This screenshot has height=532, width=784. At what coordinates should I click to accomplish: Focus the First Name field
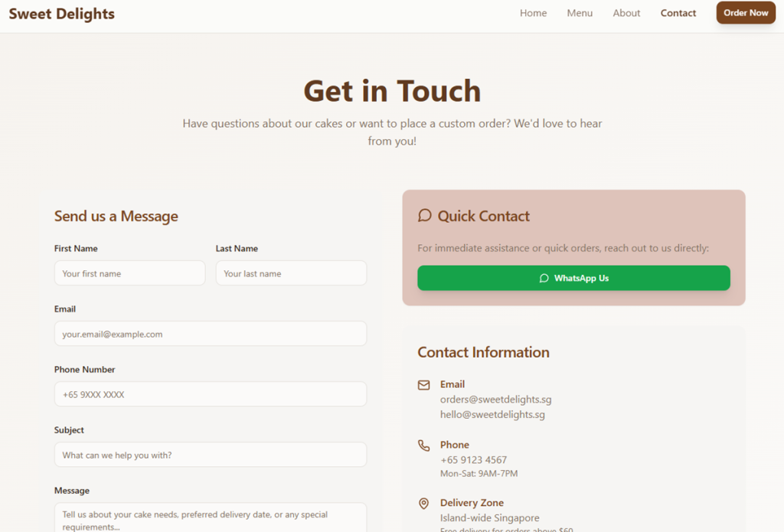point(129,273)
